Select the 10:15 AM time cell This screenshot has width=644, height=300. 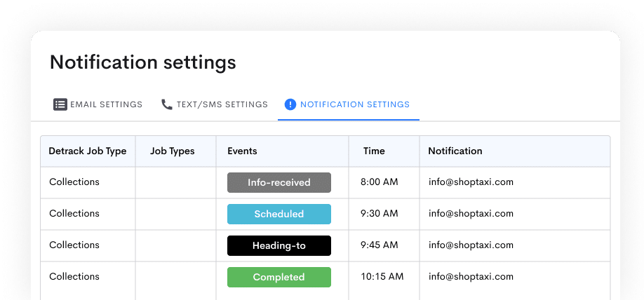[382, 276]
